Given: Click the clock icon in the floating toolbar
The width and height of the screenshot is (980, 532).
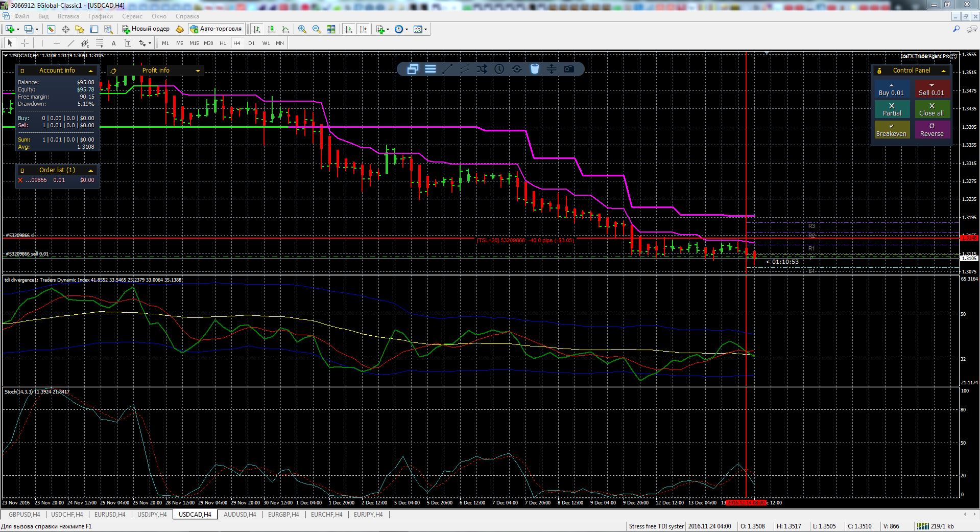Looking at the screenshot, I should pos(499,69).
